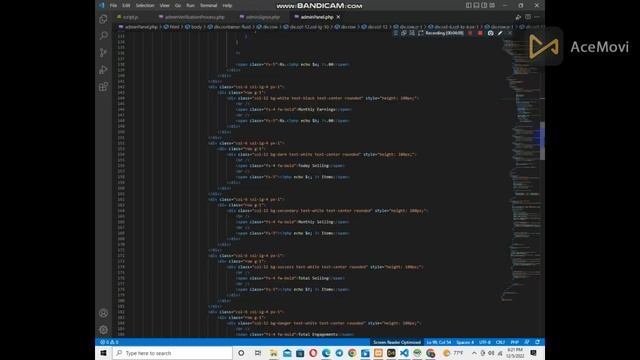The image size is (640, 360).
Task: Click the run file icon in editor
Action: coord(518,17)
